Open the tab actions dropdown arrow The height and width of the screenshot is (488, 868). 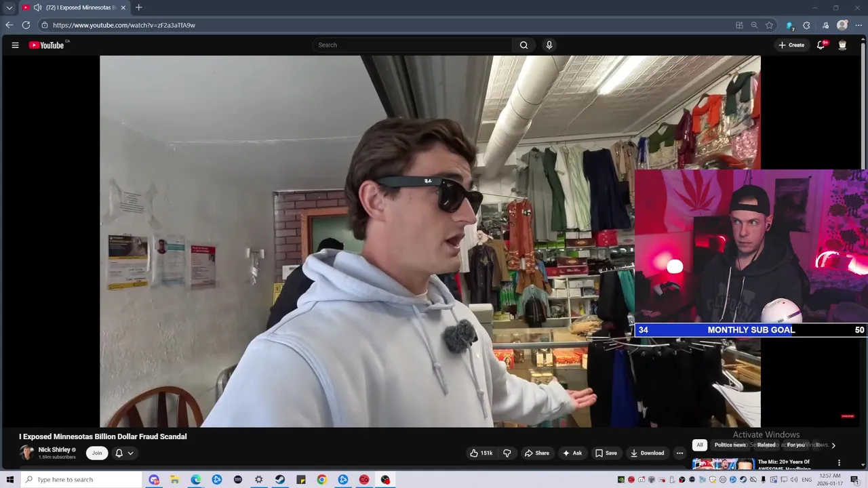tap(9, 7)
